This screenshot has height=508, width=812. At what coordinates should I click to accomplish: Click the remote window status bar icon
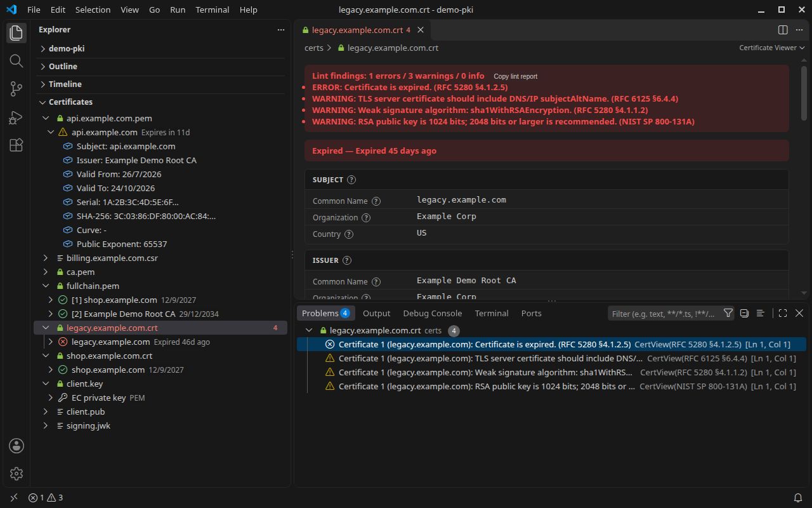(15, 498)
